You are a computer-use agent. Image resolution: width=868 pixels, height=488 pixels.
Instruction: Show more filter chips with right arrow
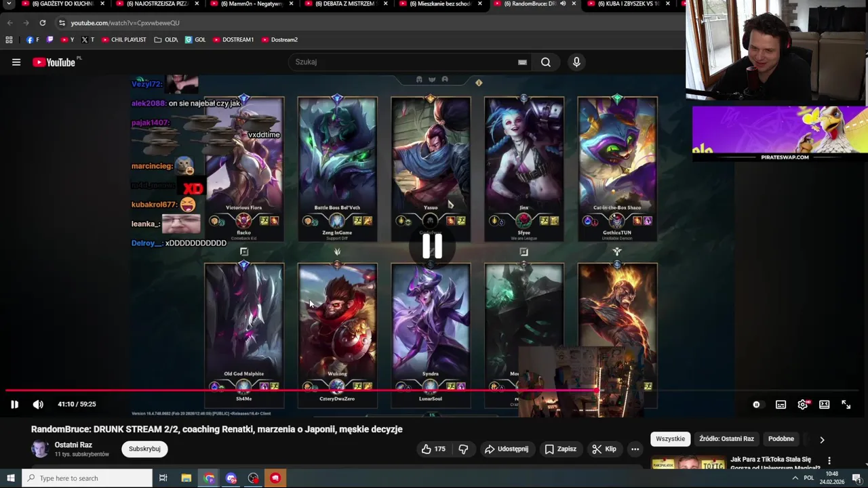[x=822, y=440]
